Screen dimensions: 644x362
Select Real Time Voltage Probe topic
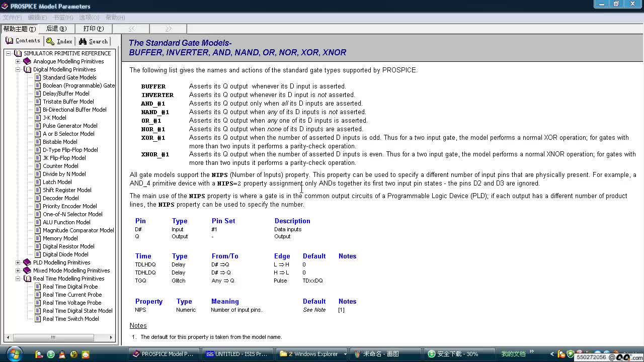tap(72, 303)
